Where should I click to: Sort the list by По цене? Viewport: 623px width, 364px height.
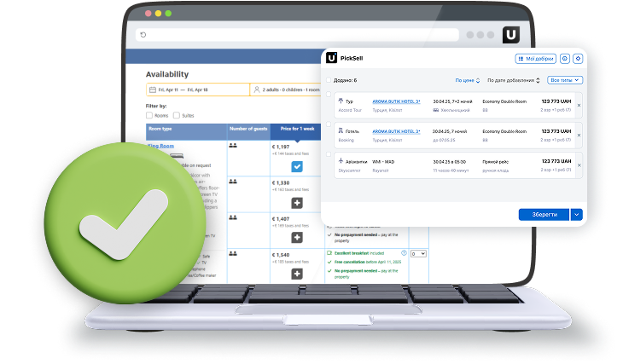pos(465,80)
